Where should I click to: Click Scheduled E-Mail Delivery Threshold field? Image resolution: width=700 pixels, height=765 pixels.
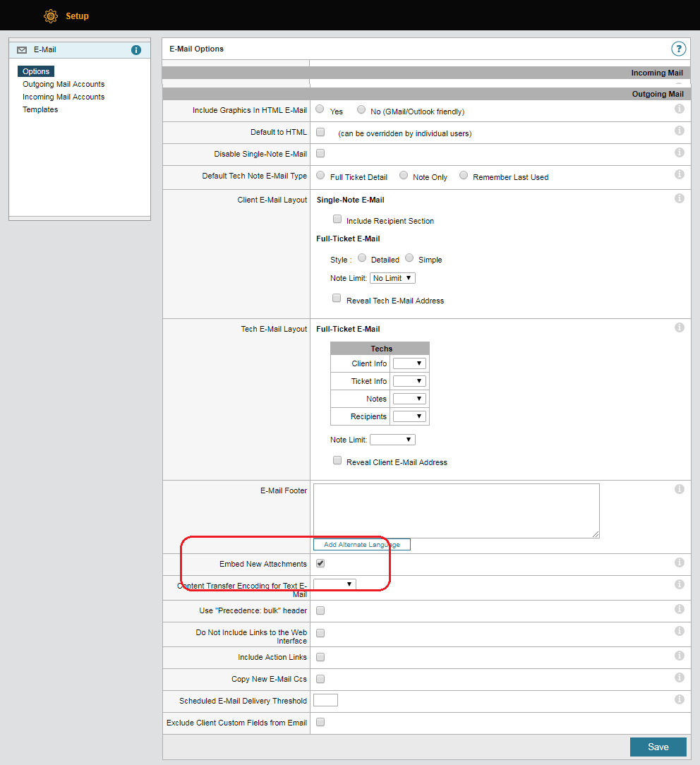[x=325, y=701]
